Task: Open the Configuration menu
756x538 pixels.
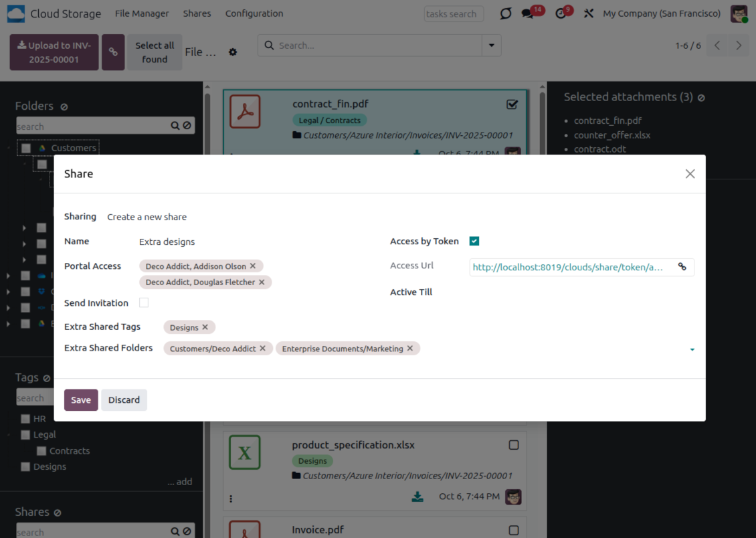Action: tap(254, 13)
